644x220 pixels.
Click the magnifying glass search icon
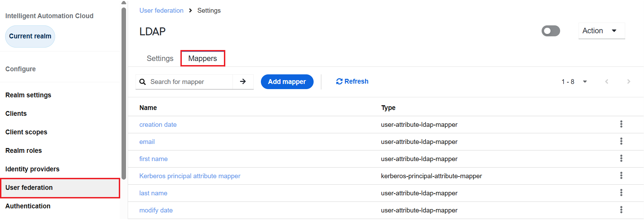coord(143,82)
